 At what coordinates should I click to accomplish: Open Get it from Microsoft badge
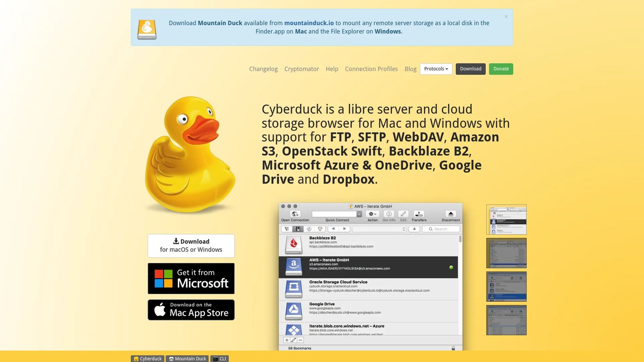point(191,279)
